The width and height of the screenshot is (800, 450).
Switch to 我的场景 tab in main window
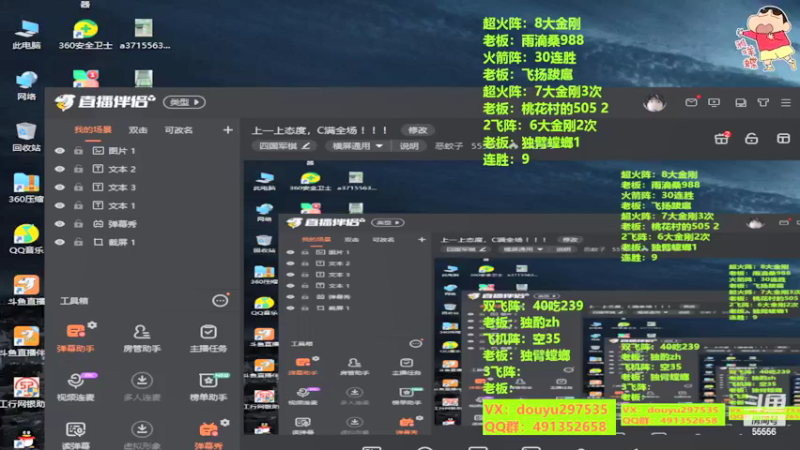[93, 130]
